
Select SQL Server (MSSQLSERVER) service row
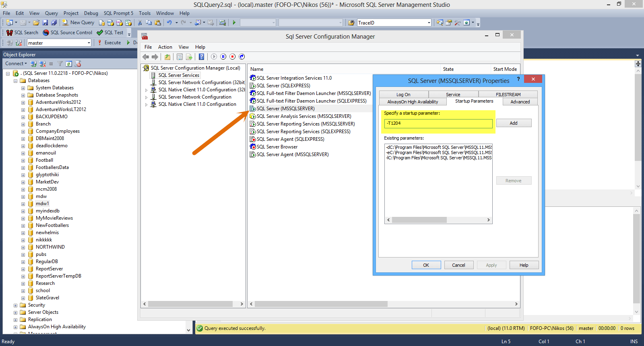click(286, 109)
